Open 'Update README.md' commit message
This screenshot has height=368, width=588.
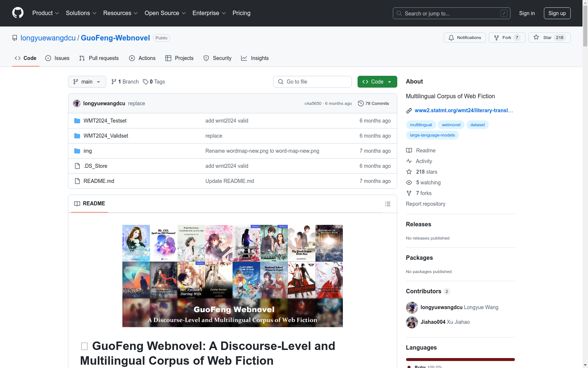[x=230, y=181]
